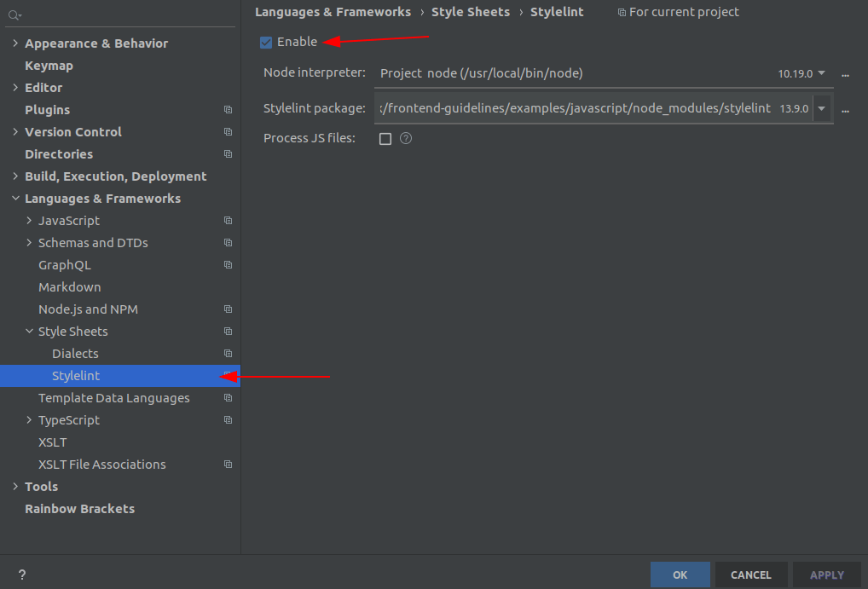Click the browse ellipsis for Stylelint package
The width and height of the screenshot is (868, 589).
(x=845, y=109)
